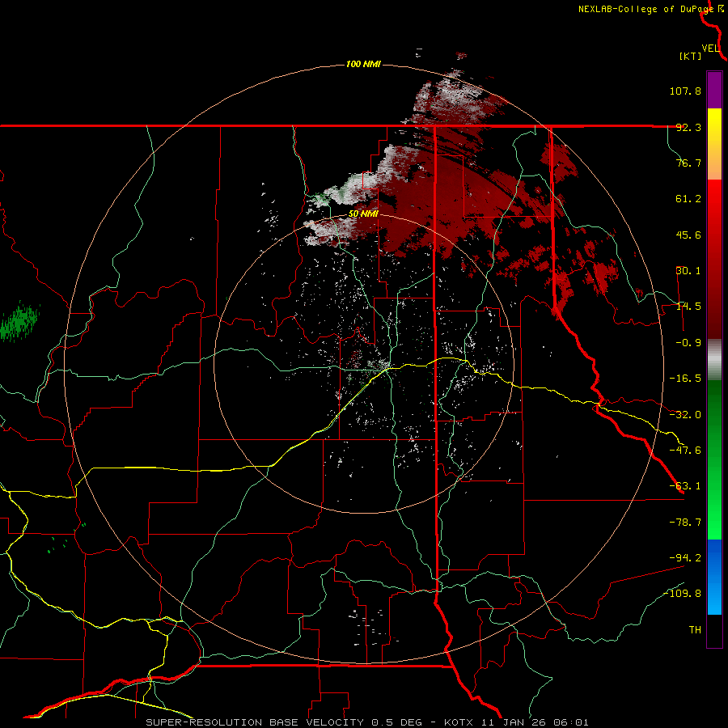Image resolution: width=728 pixels, height=728 pixels.
Task: Pick the gray near-zero segment of color bar
Action: (714, 359)
